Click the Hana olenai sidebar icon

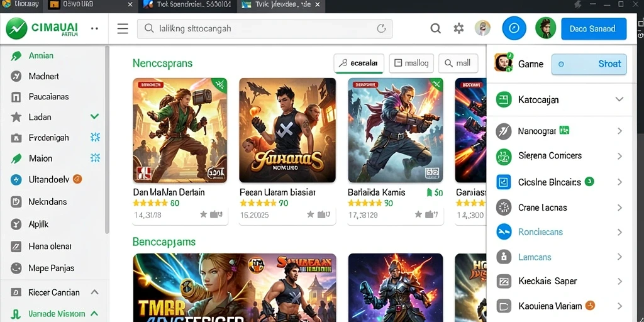coord(16,247)
